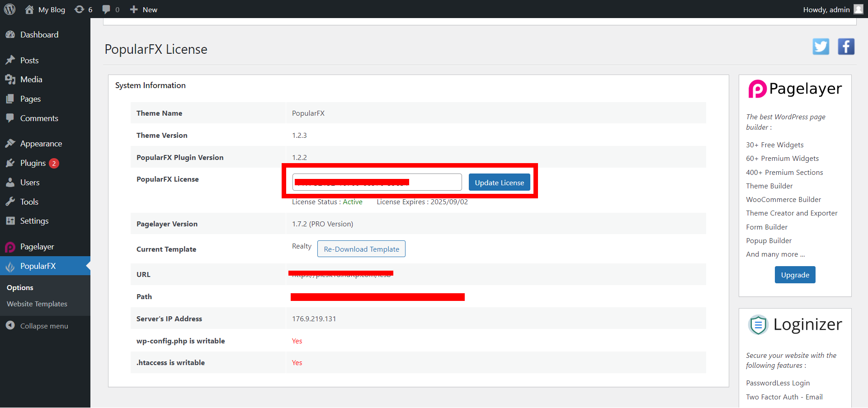Click the PopularFX License page heading

click(x=156, y=49)
